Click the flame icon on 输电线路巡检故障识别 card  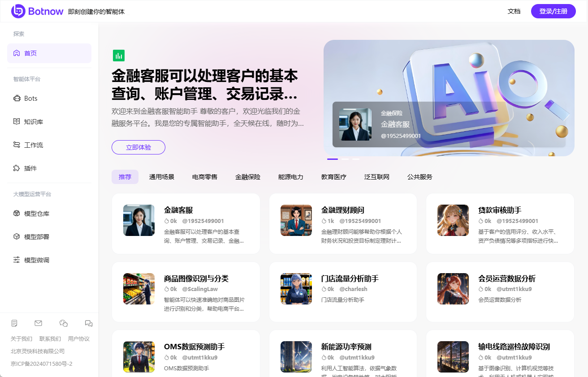click(481, 358)
